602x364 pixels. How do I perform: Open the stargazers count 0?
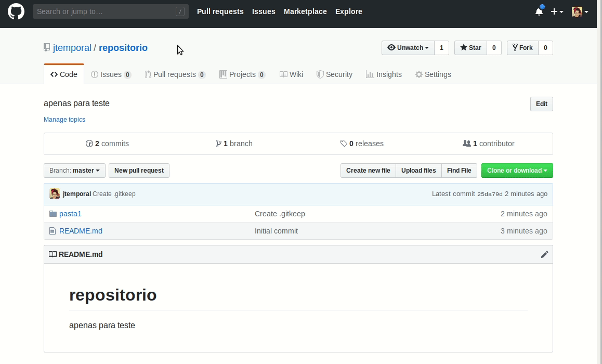click(x=494, y=48)
